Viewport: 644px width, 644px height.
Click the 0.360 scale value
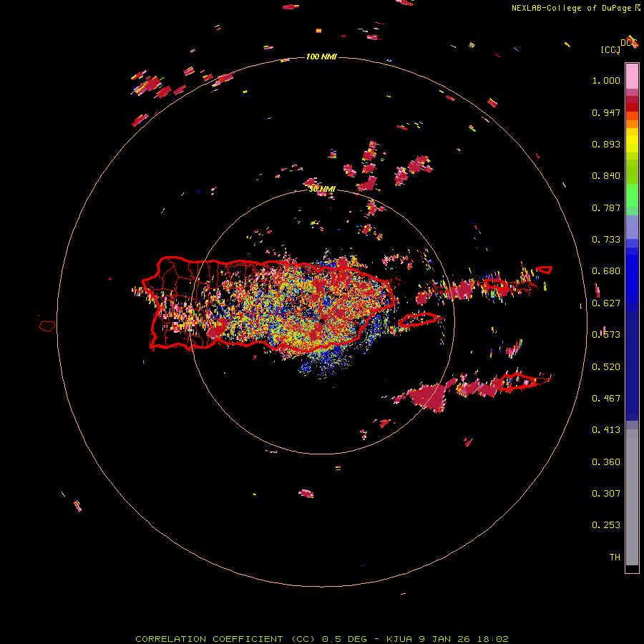(x=606, y=462)
